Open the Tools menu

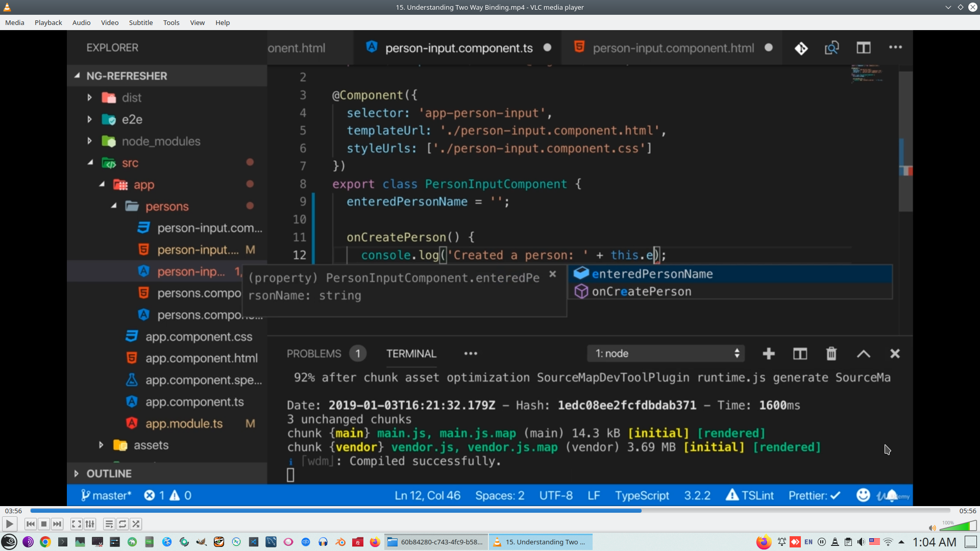171,22
